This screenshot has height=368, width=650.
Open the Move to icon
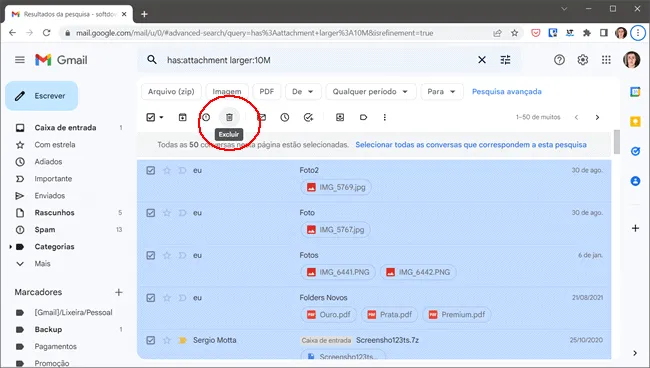(340, 117)
